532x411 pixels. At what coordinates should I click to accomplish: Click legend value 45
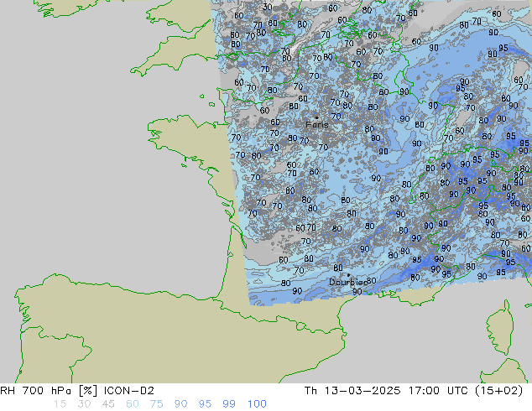[108, 404]
